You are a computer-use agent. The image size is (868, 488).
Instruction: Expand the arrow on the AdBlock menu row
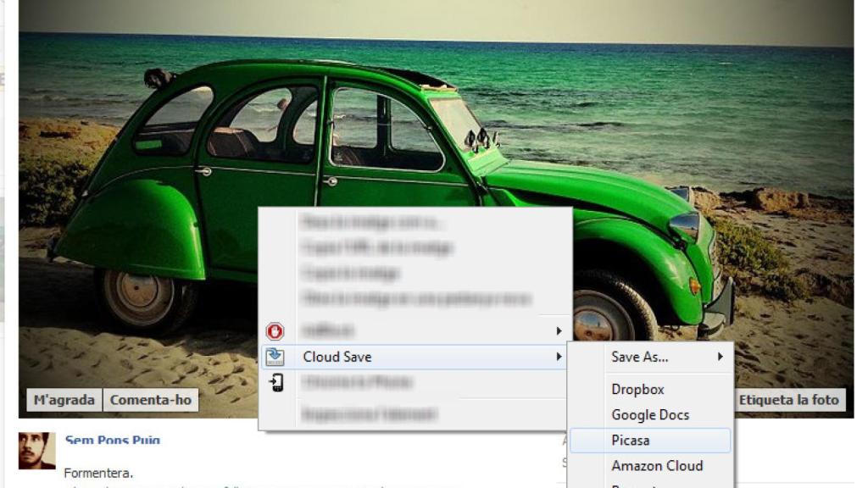point(559,330)
